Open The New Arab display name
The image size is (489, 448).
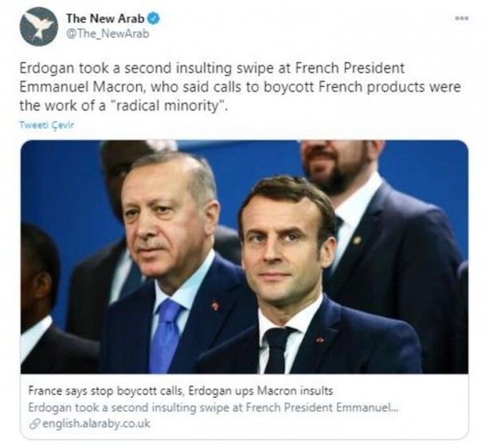click(x=105, y=18)
